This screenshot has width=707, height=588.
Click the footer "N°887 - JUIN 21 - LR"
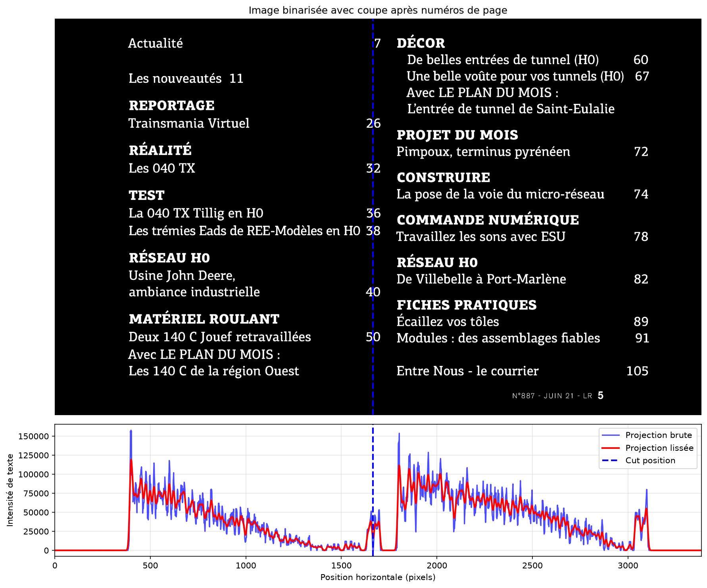tap(552, 396)
